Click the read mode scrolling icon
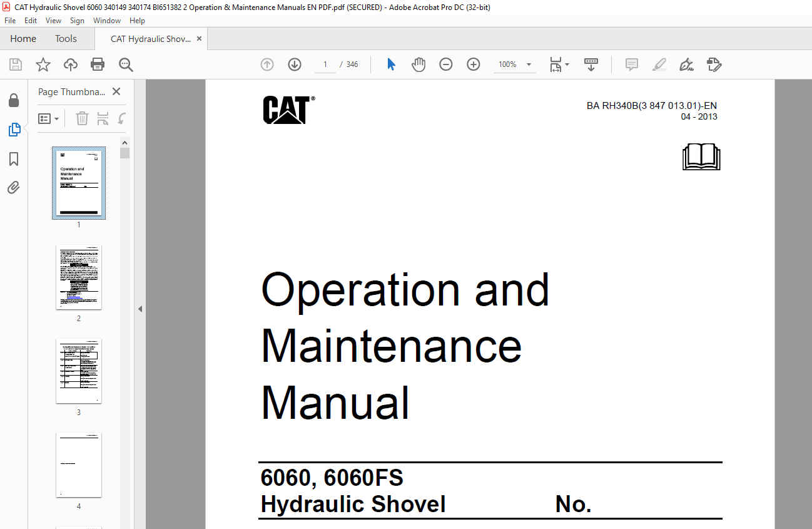This screenshot has width=812, height=529. 591,64
